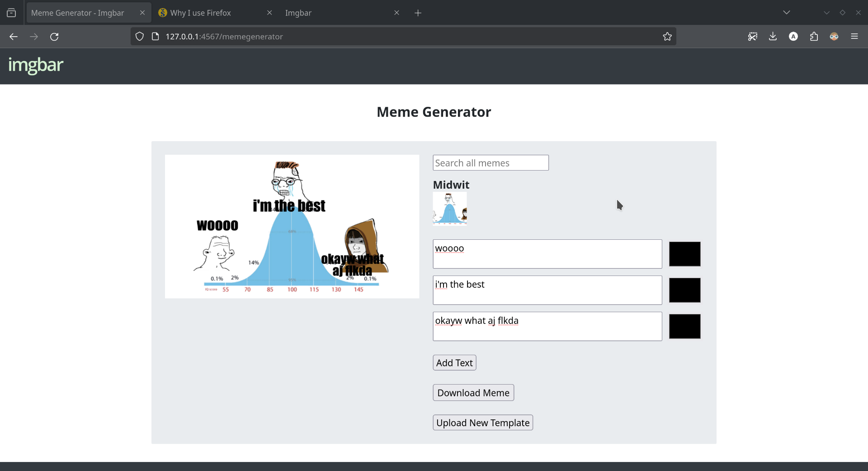
Task: Click the Download Meme button
Action: pos(473,393)
